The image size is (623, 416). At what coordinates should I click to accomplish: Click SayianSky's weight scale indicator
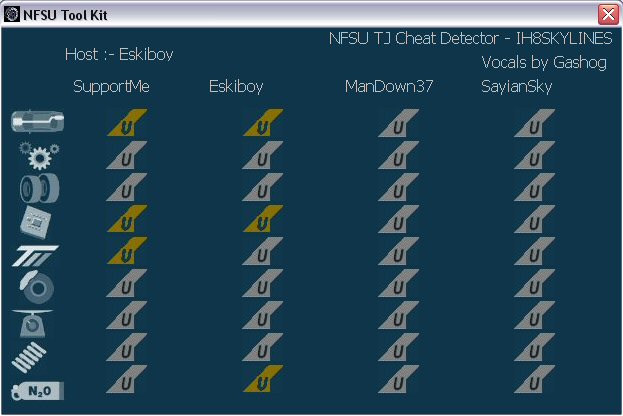pos(534,315)
